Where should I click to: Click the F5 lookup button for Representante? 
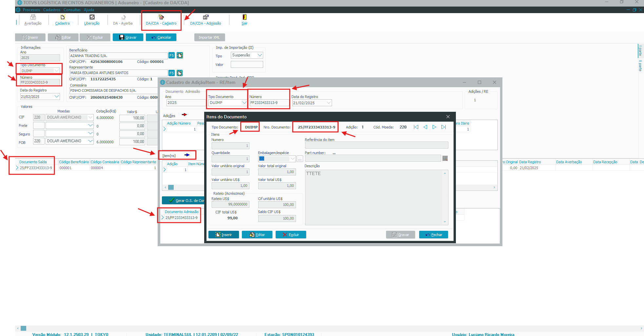[x=171, y=73]
